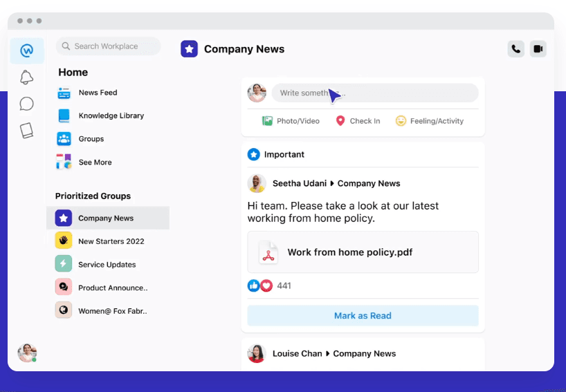
Task: Click the Women@ Fox Fabr.. globe icon
Action: pyautogui.click(x=64, y=310)
